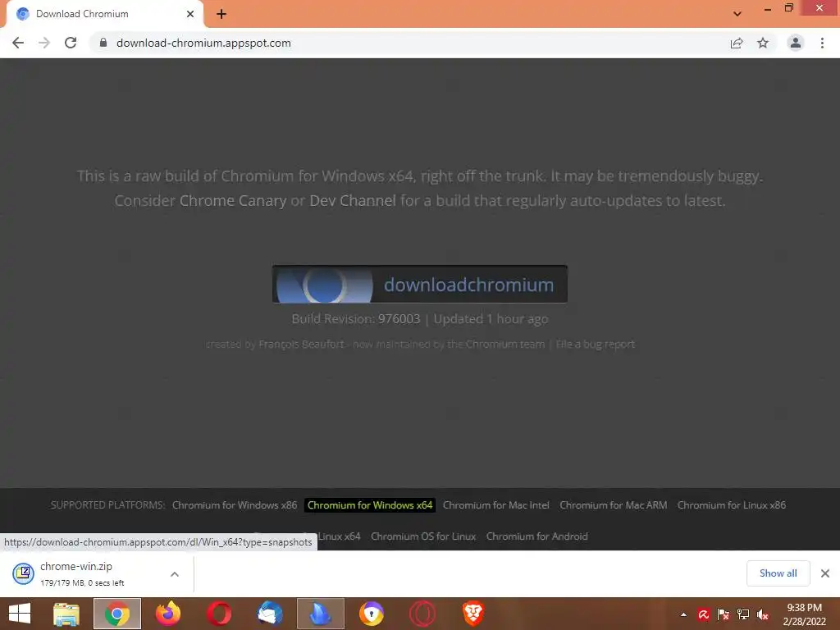Open the keyhole browser taskbar icon
Viewport: 840px width, 630px height.
372,614
